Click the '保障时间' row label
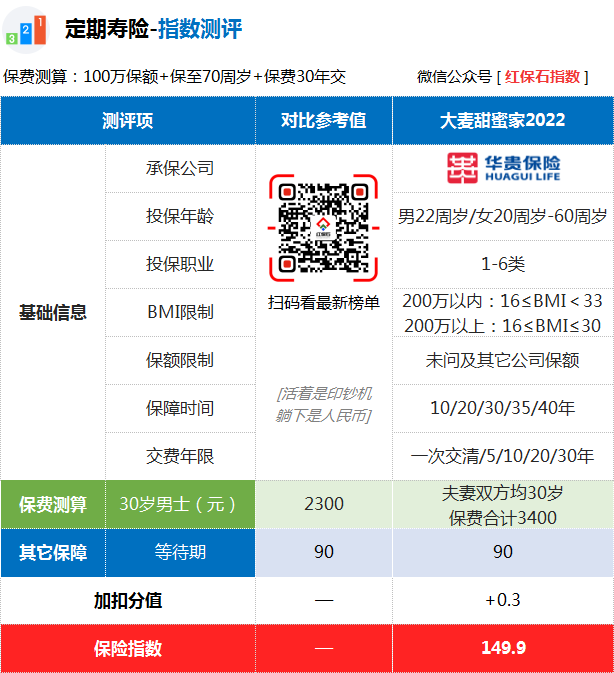Screen dimensions: 614x673 (180, 408)
